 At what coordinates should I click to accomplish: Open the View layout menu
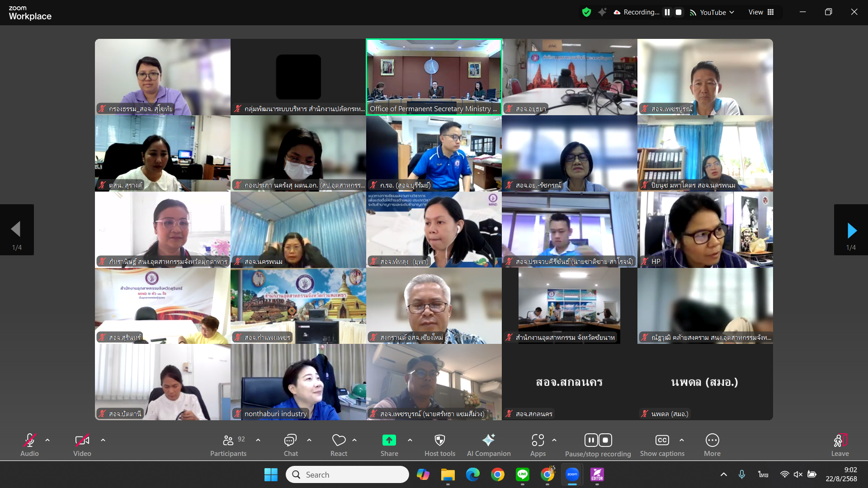pyautogui.click(x=761, y=12)
